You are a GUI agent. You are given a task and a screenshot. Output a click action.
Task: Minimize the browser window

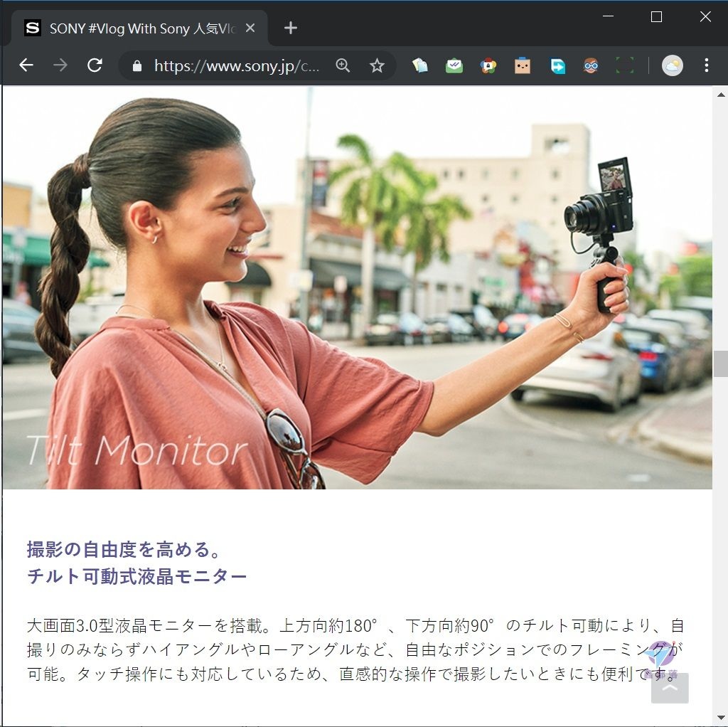point(609,17)
